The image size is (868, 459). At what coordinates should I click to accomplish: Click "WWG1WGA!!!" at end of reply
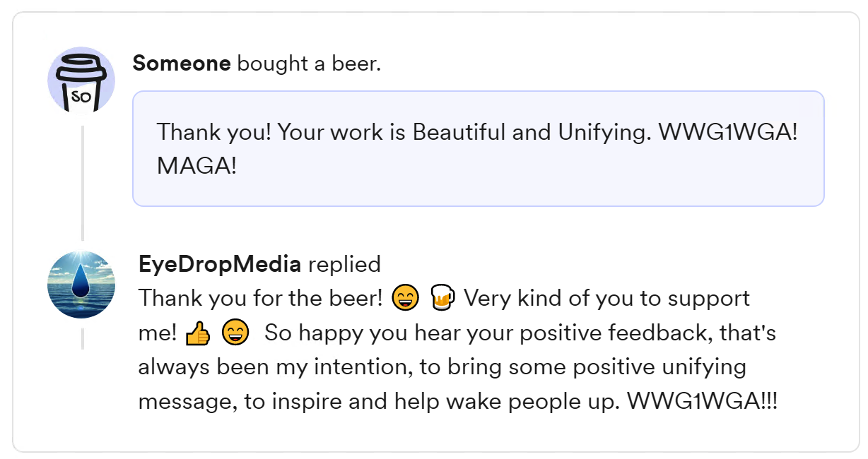702,402
